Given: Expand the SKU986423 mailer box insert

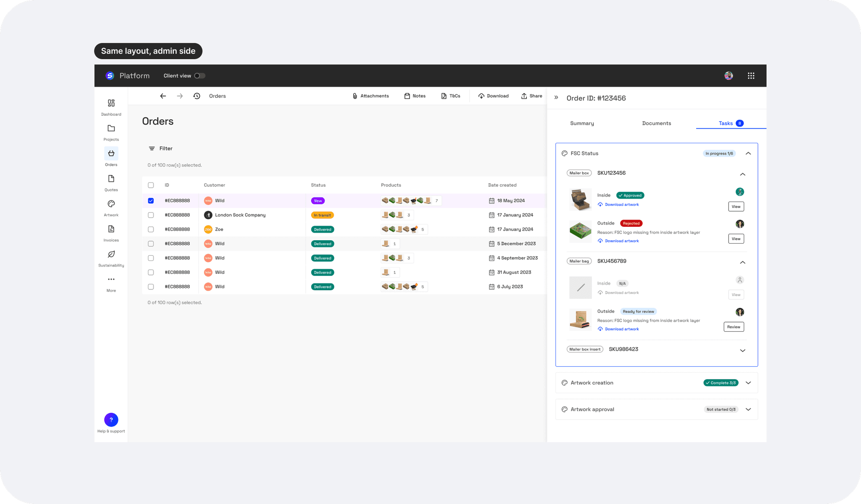Looking at the screenshot, I should pos(742,350).
